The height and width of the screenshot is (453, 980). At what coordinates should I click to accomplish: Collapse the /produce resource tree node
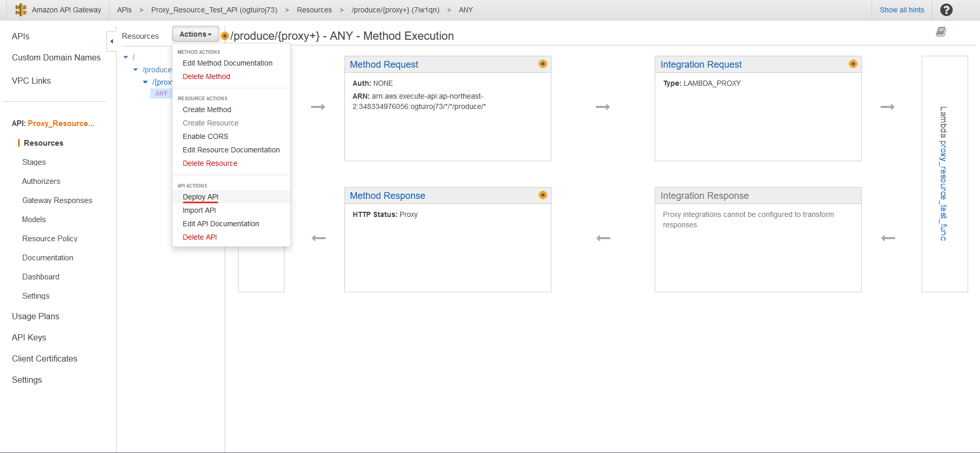click(136, 70)
